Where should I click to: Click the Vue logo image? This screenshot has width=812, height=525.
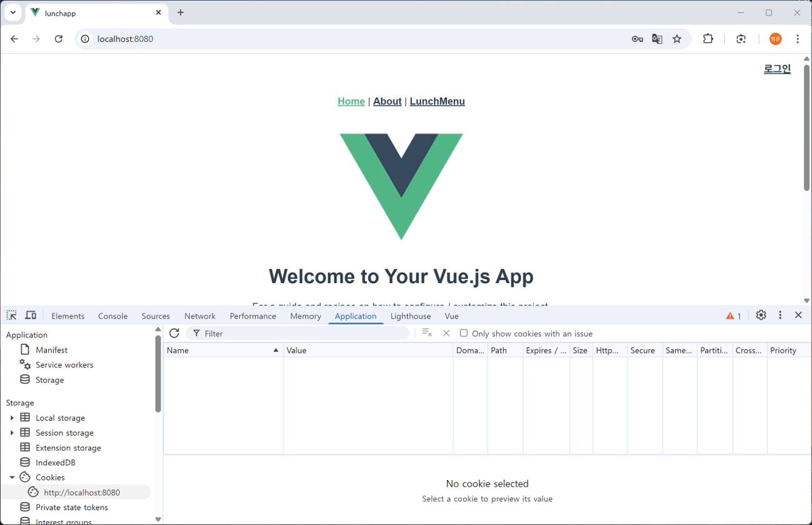[x=401, y=186]
